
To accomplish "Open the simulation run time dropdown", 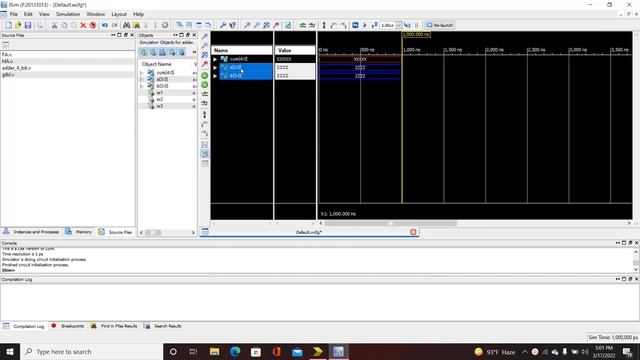I will click(x=398, y=25).
